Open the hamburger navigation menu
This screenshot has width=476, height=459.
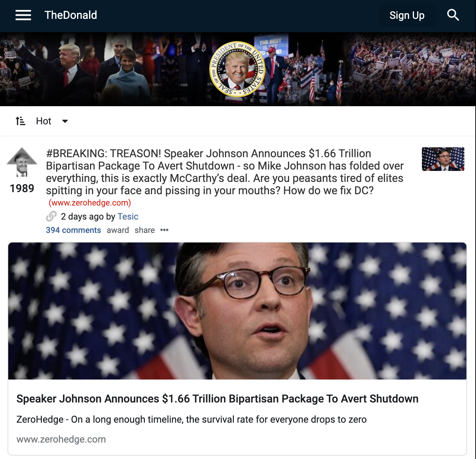pyautogui.click(x=23, y=15)
